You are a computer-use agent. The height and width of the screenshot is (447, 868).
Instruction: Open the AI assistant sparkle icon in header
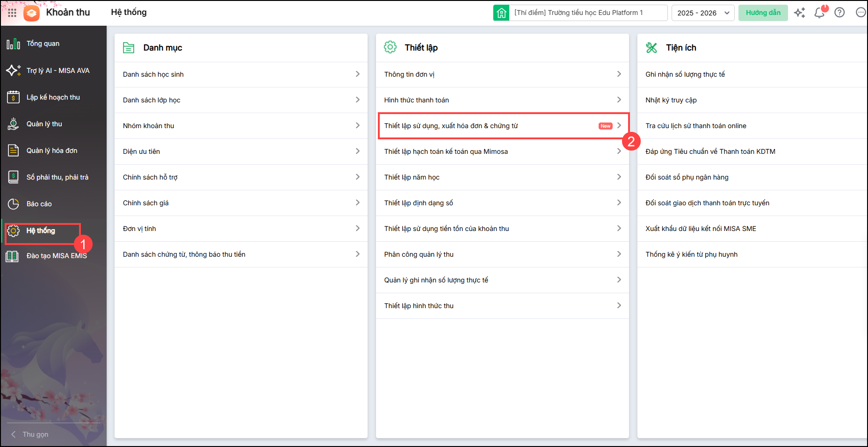[800, 13]
